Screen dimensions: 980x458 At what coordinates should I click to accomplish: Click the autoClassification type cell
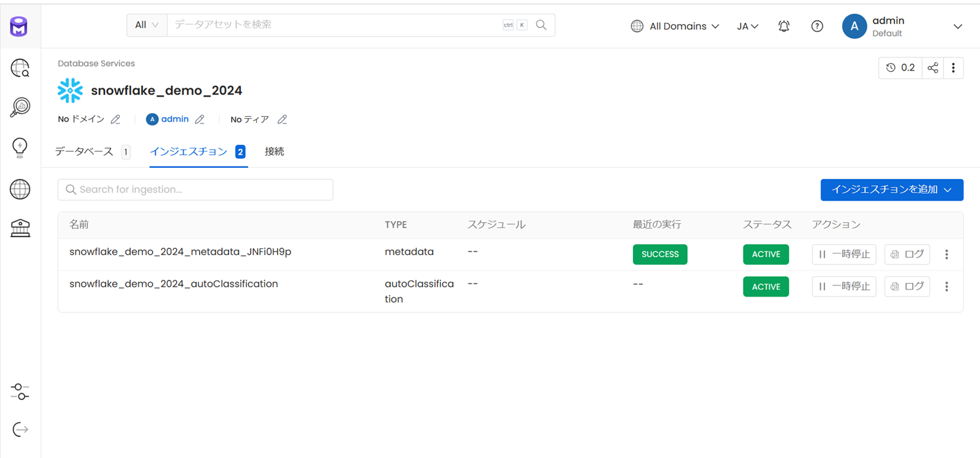[x=419, y=291]
